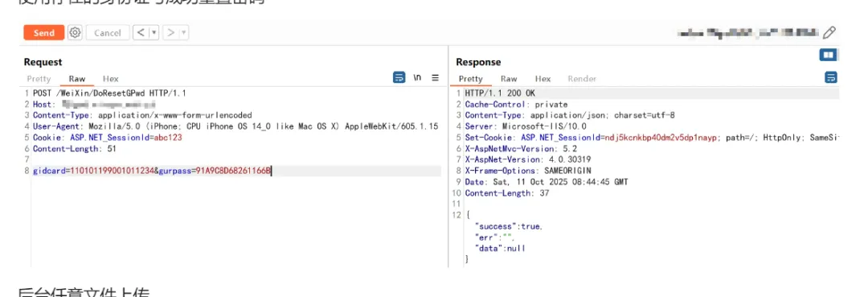The height and width of the screenshot is (297, 868).
Task: Click the "err":"" JSON line
Action: click(495, 237)
